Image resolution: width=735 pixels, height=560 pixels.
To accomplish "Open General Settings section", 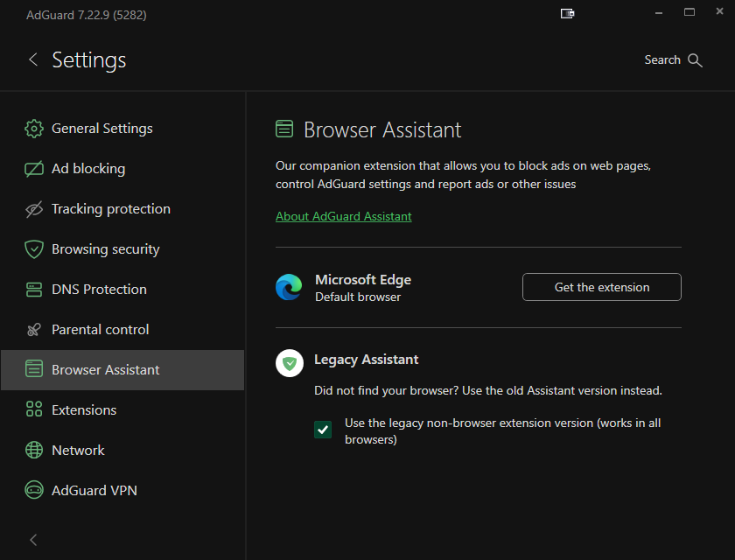I will pyautogui.click(x=122, y=129).
